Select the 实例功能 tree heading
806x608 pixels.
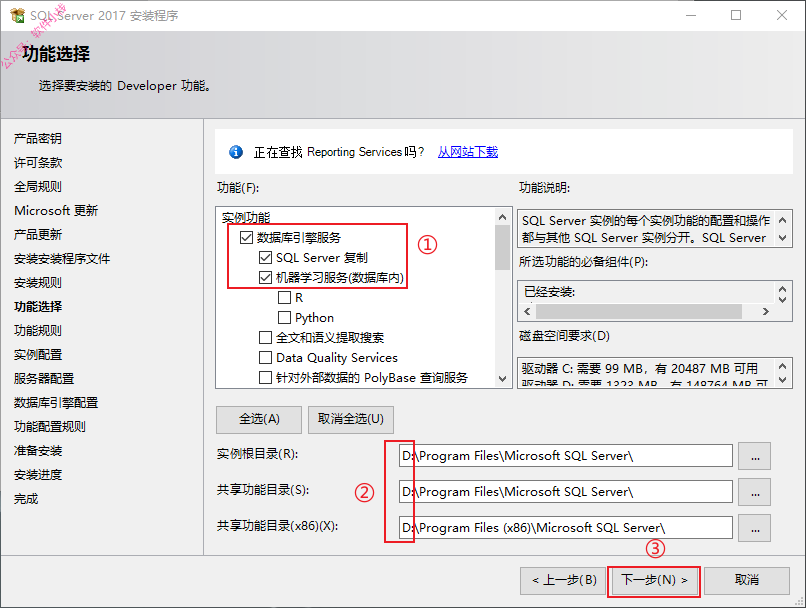246,217
